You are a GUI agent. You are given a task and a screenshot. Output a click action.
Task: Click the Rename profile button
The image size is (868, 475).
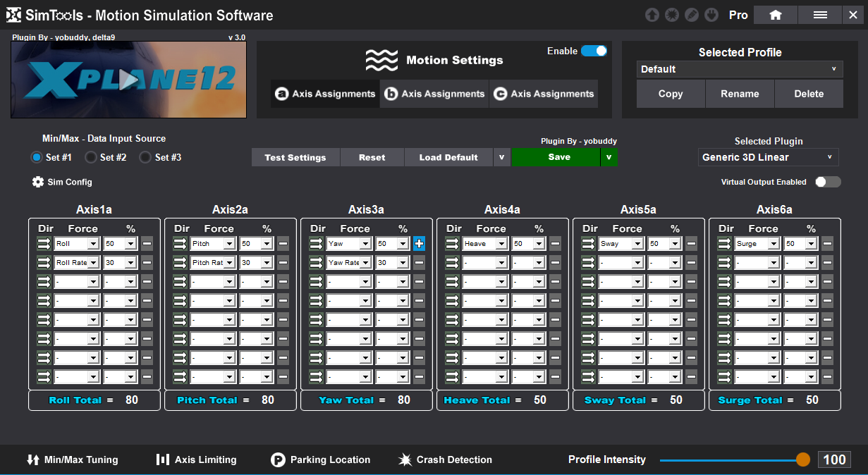[739, 93]
